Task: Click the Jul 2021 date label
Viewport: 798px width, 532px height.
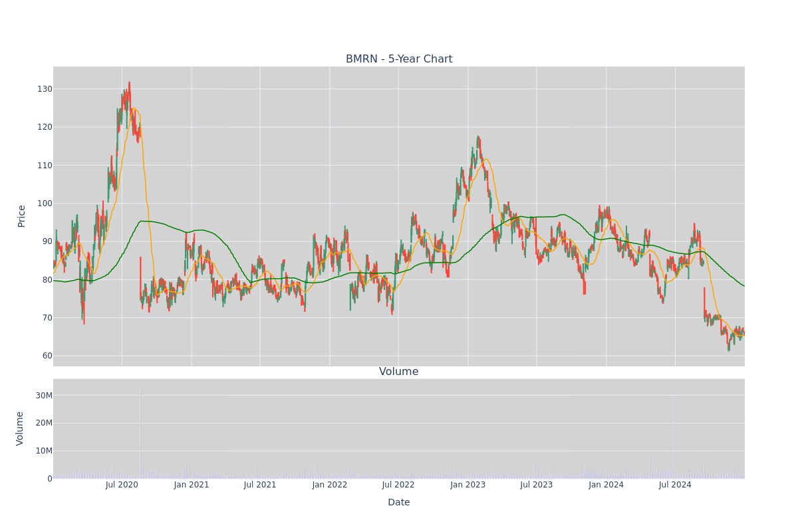Action: [260, 485]
